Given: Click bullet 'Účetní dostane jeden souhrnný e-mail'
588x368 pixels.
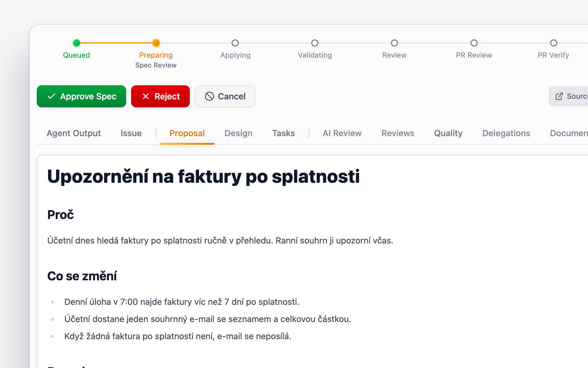Looking at the screenshot, I should coord(208,319).
